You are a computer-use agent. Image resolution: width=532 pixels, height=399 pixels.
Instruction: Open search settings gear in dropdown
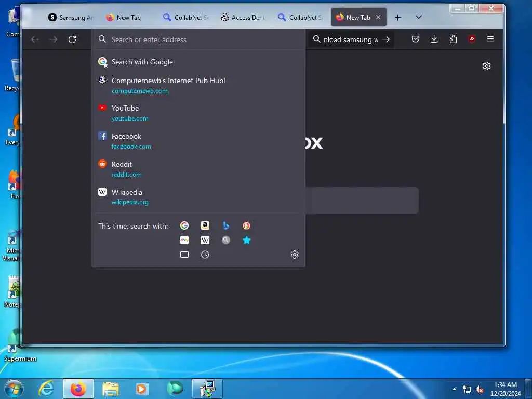295,255
